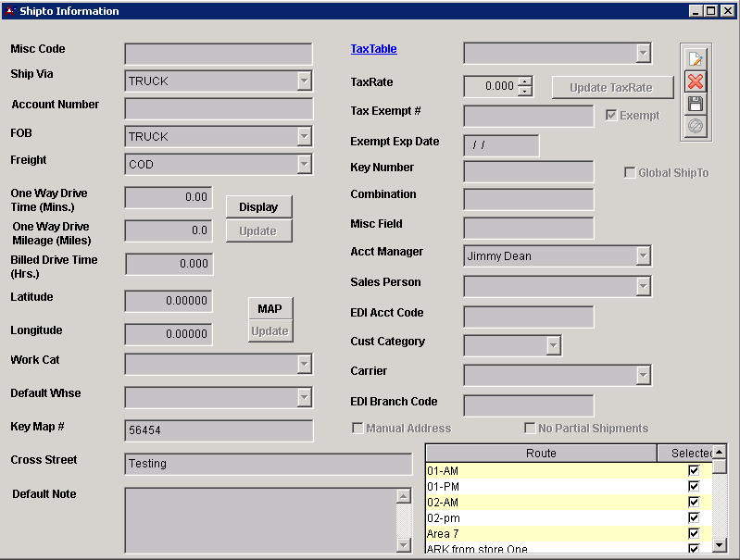Click the Edit record pencil icon
The image size is (740, 560).
click(695, 58)
